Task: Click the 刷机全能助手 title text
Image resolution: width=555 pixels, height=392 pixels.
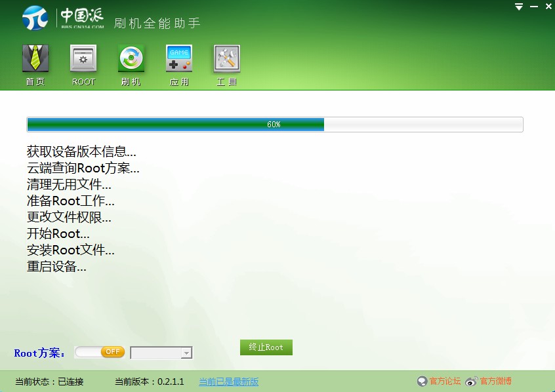Action: [x=157, y=24]
